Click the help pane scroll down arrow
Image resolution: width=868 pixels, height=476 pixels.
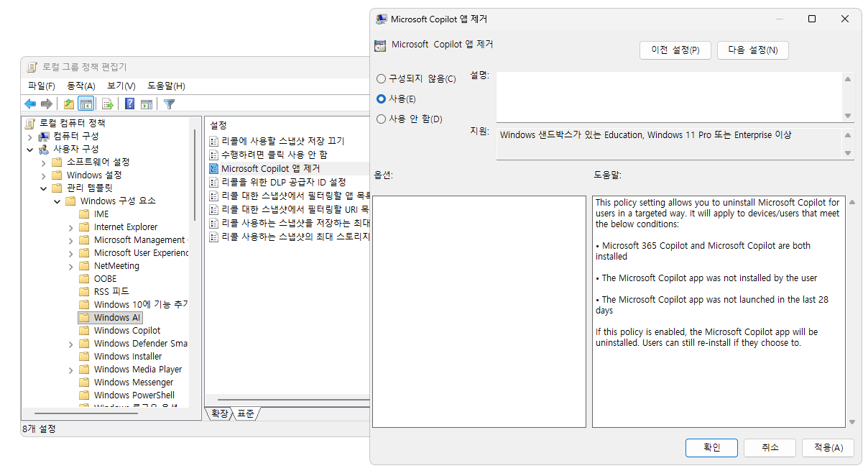pos(852,422)
